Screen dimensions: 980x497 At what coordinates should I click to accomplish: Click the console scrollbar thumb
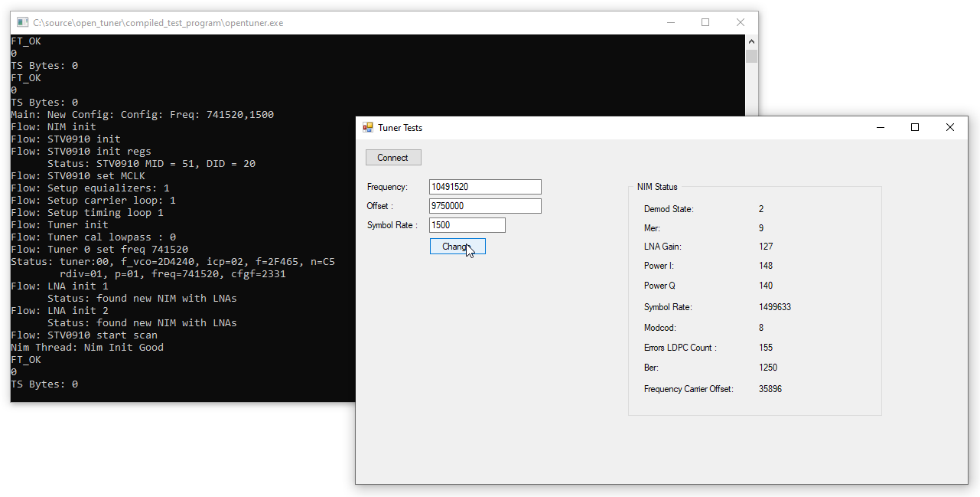click(x=751, y=56)
